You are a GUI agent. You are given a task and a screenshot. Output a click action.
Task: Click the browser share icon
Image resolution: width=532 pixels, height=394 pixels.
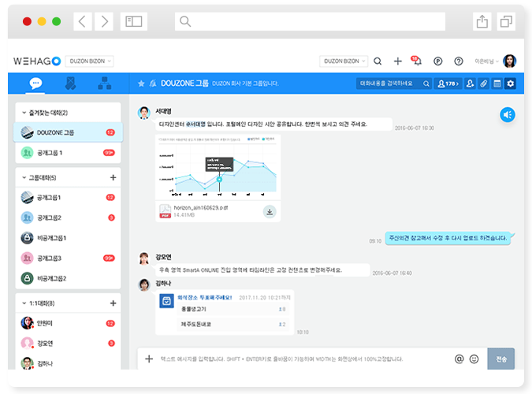[x=482, y=21]
